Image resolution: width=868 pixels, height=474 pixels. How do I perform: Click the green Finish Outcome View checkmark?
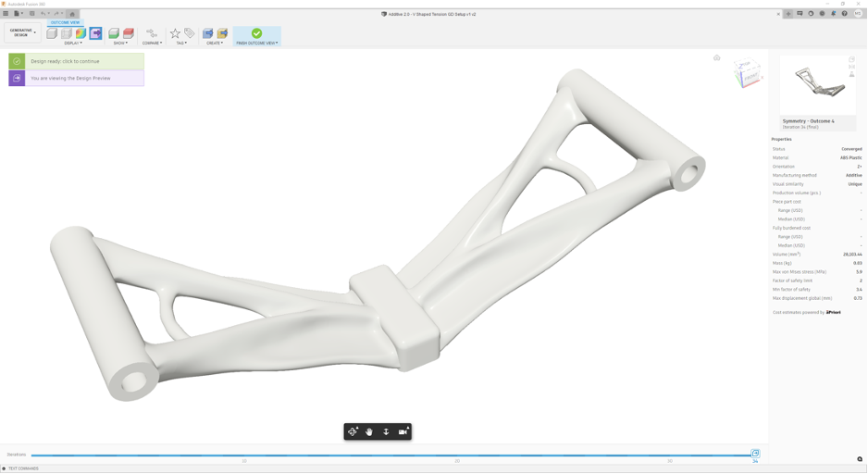[x=257, y=33]
